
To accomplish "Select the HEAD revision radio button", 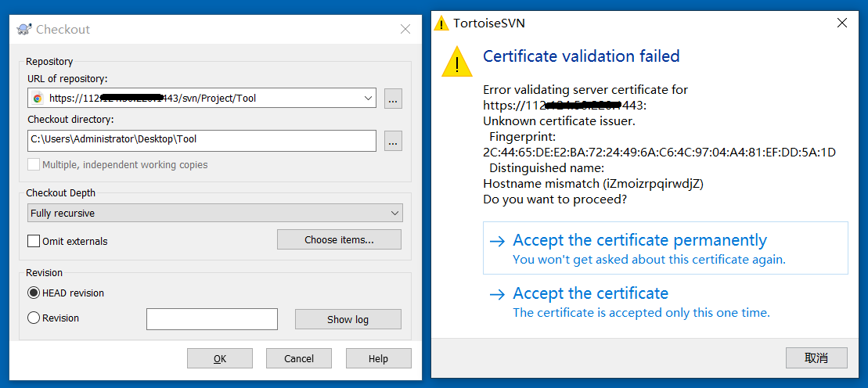I will point(34,293).
